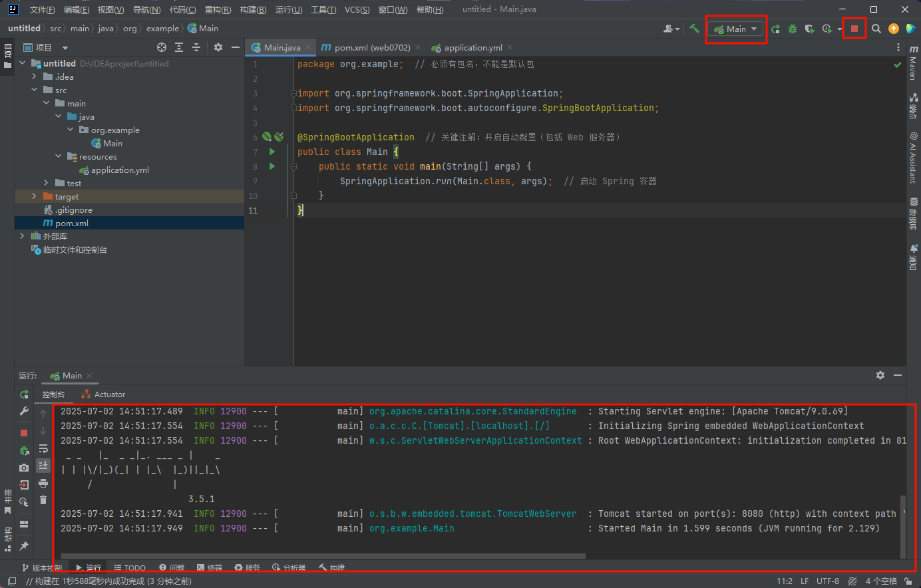
Task: Click the locate-file target icon in project panel
Action: 162,47
